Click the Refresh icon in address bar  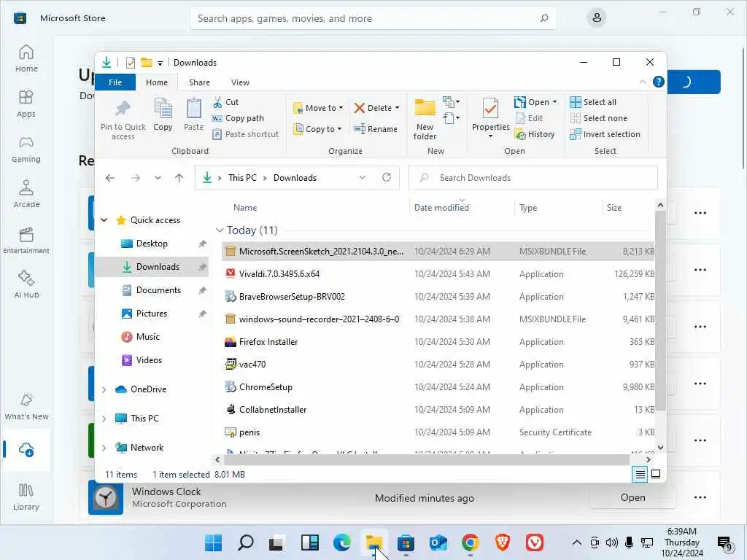(387, 178)
